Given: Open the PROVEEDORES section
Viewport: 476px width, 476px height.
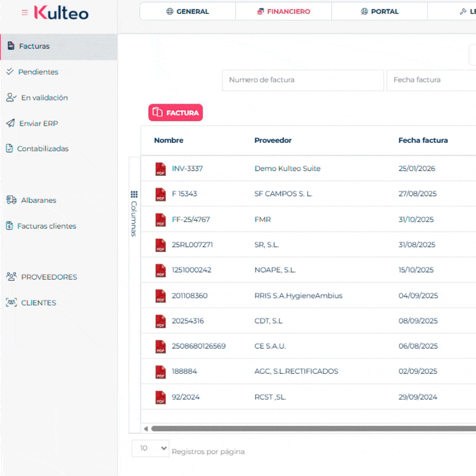Looking at the screenshot, I should (49, 277).
